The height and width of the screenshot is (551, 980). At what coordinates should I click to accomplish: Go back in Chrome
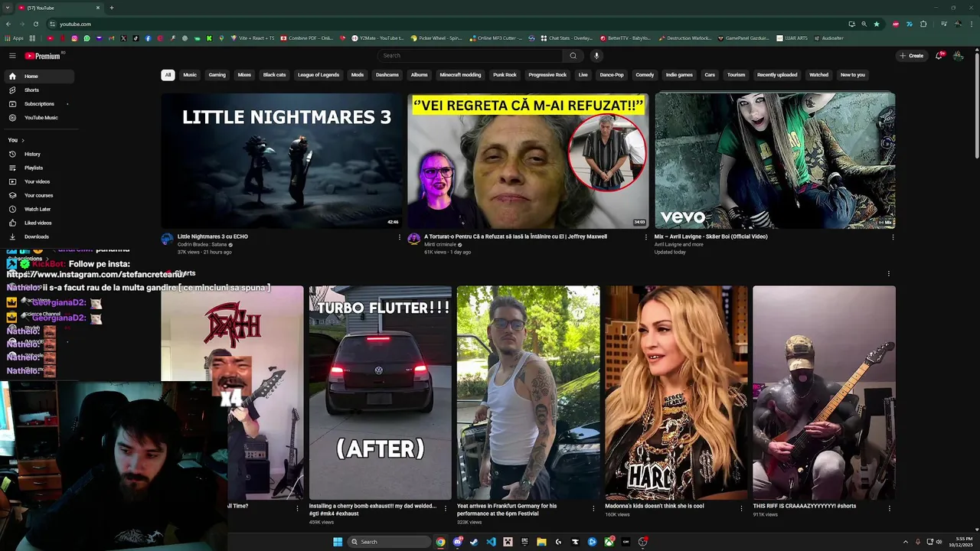tap(8, 24)
